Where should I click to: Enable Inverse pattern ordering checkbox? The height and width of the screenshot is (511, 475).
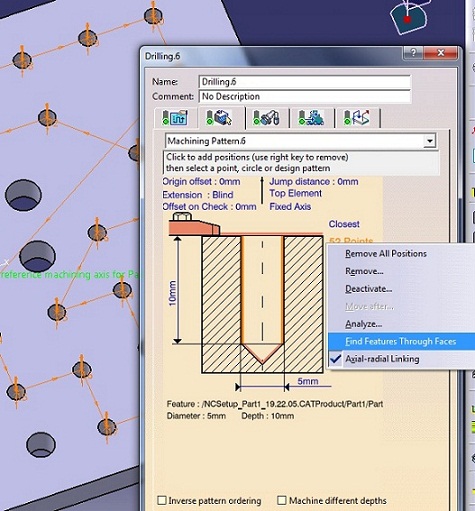click(162, 500)
